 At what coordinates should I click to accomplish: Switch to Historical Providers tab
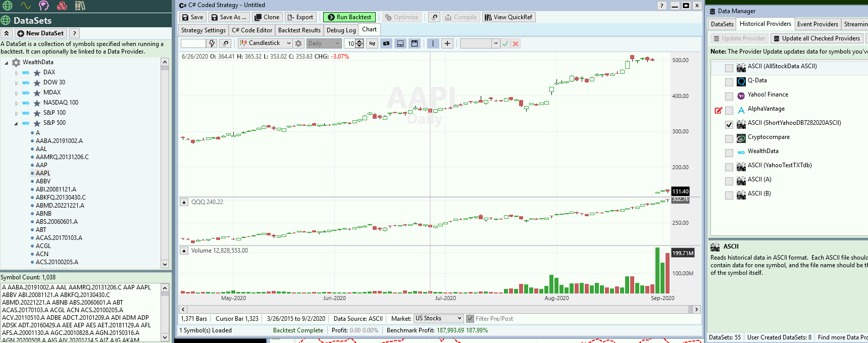765,24
